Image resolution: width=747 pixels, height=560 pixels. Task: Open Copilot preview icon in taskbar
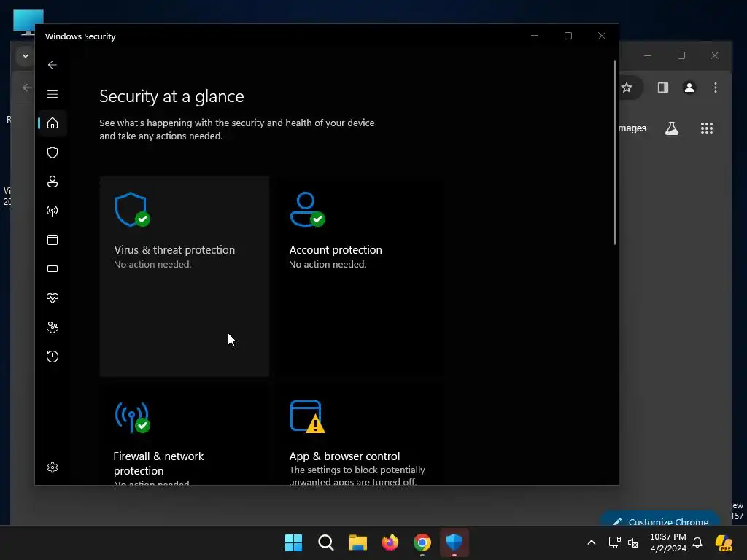pyautogui.click(x=724, y=542)
